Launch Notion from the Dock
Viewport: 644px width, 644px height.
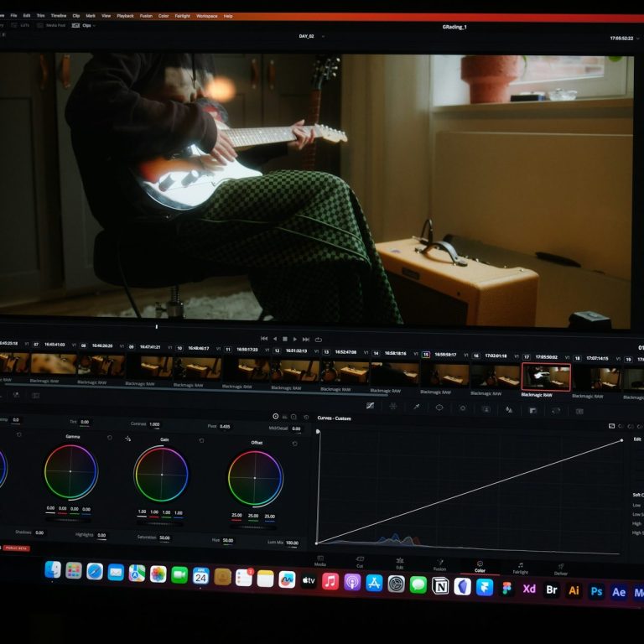coord(440,586)
